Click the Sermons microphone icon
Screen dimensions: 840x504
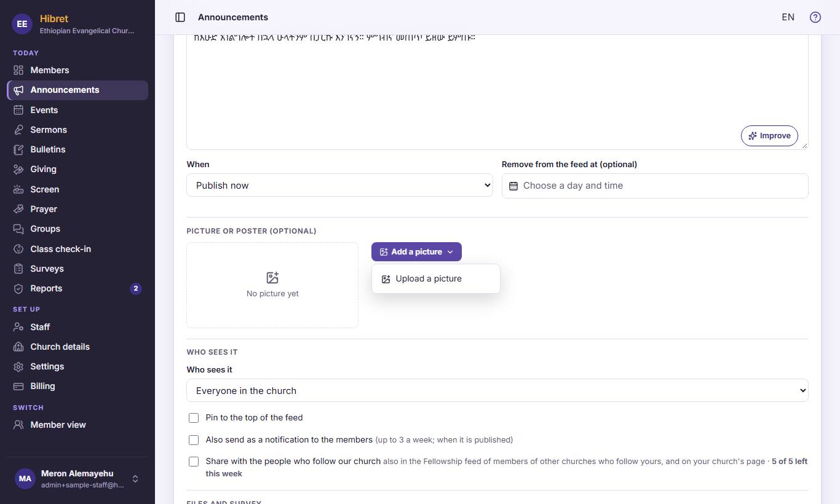[x=18, y=130]
